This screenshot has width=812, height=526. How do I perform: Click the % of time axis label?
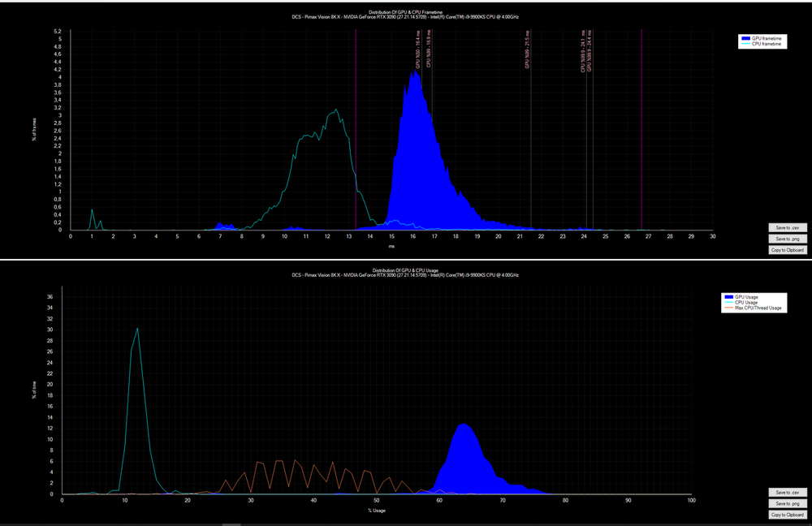tap(35, 390)
